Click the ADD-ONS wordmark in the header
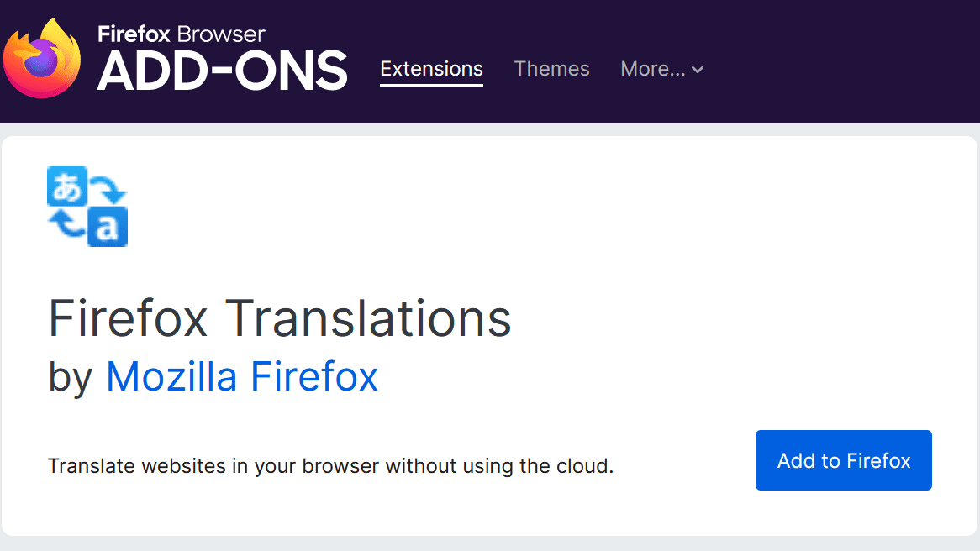980x551 pixels. pyautogui.click(x=223, y=71)
